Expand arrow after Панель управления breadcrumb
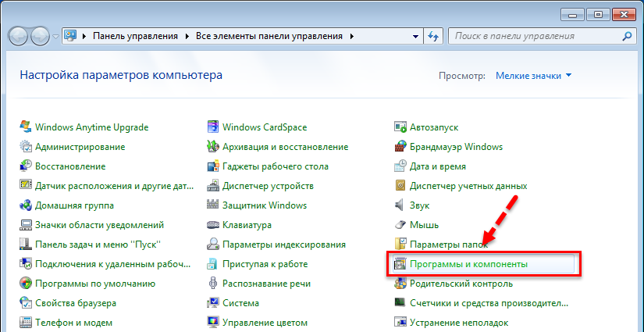Viewport: 644px width, 332px height. [187, 36]
